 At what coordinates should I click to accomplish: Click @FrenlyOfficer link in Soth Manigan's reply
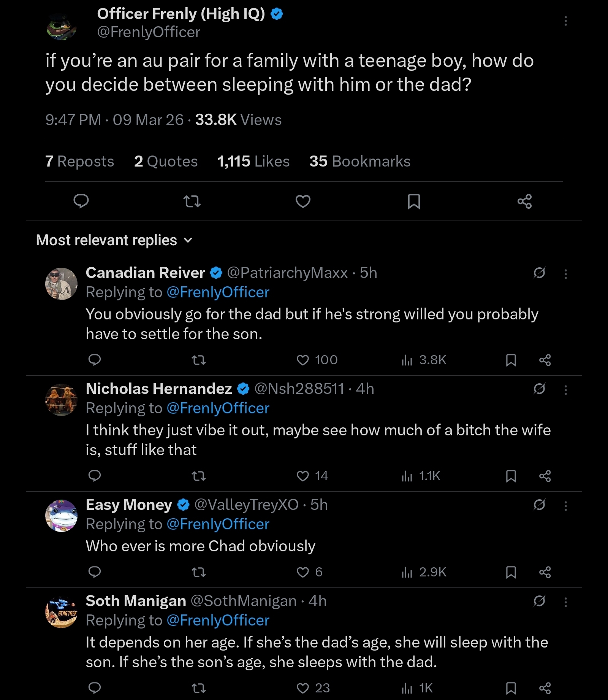(x=218, y=620)
